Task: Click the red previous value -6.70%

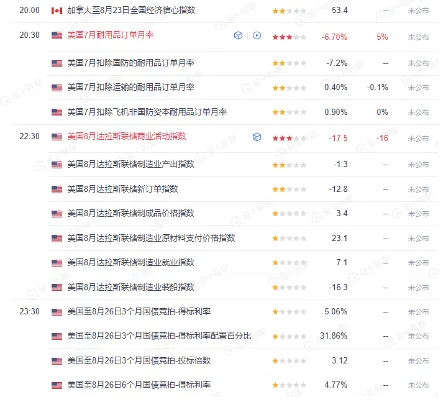Action: tap(334, 37)
